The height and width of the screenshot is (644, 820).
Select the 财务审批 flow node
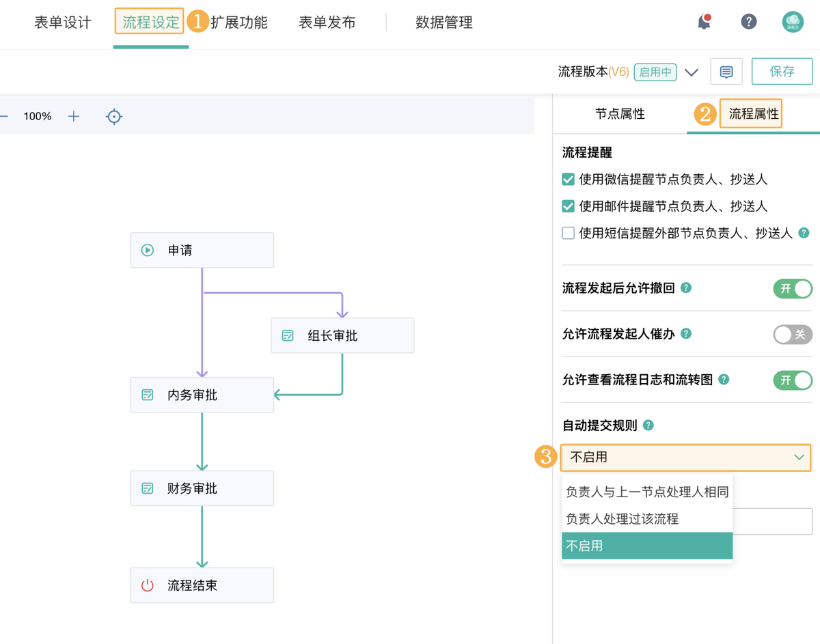pyautogui.click(x=202, y=489)
